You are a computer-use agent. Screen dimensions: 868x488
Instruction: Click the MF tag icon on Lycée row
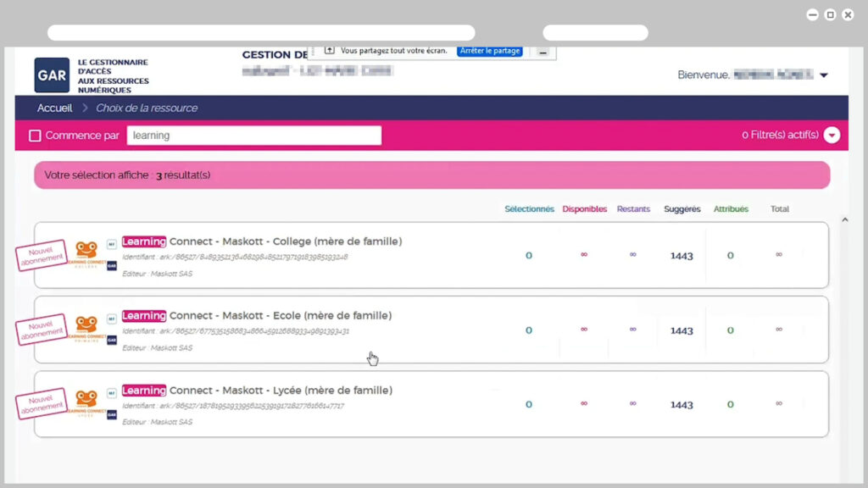tap(112, 393)
